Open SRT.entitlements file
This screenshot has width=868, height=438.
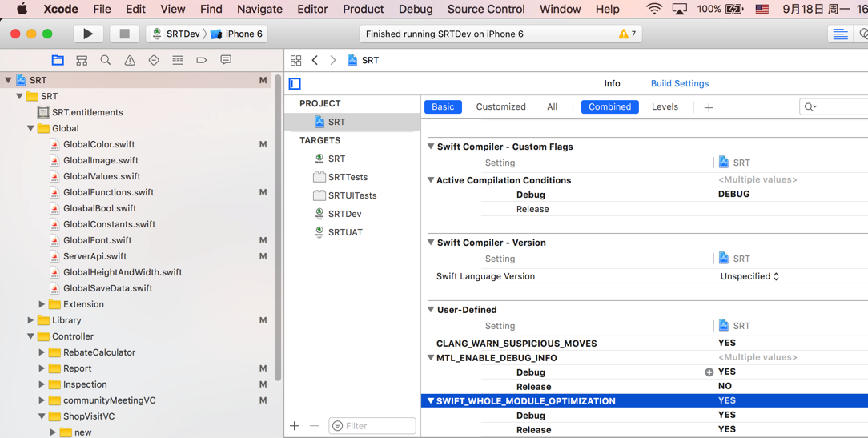pos(87,112)
